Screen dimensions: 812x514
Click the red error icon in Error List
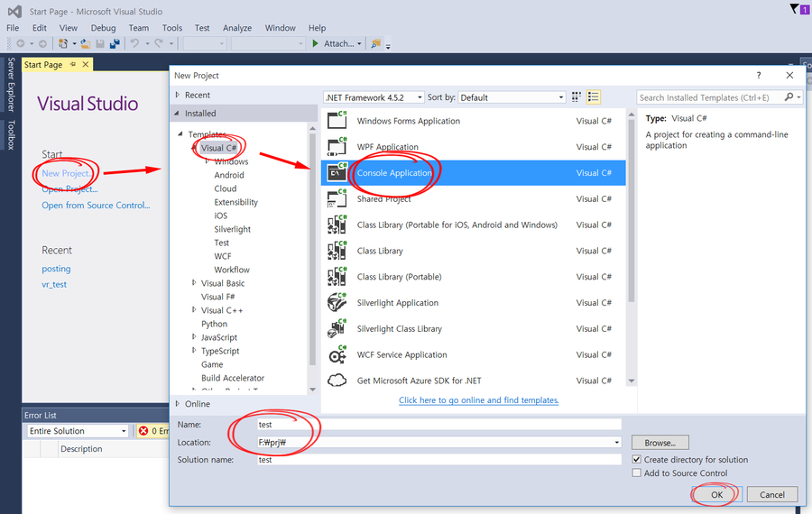point(143,431)
